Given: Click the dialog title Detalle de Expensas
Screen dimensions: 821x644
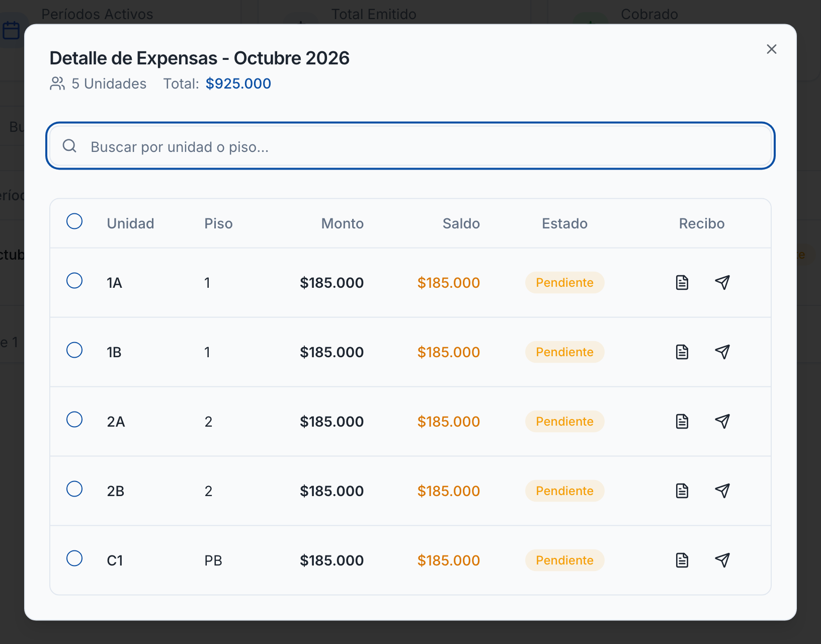Looking at the screenshot, I should [199, 58].
